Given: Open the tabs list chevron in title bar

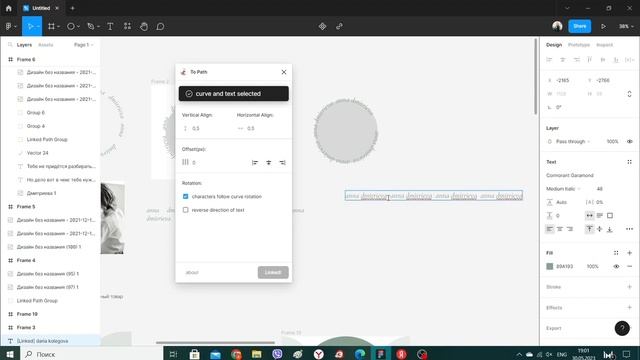Looking at the screenshot, I should tap(567, 8).
